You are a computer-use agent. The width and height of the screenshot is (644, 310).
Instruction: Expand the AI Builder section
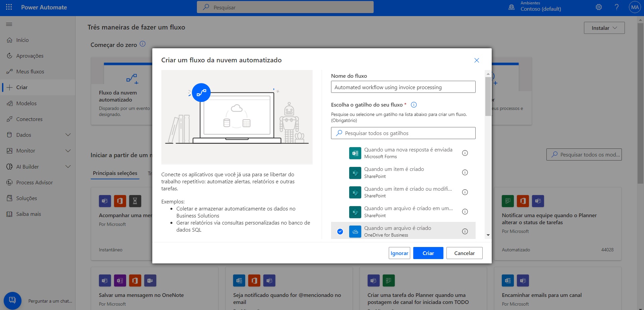tap(68, 167)
